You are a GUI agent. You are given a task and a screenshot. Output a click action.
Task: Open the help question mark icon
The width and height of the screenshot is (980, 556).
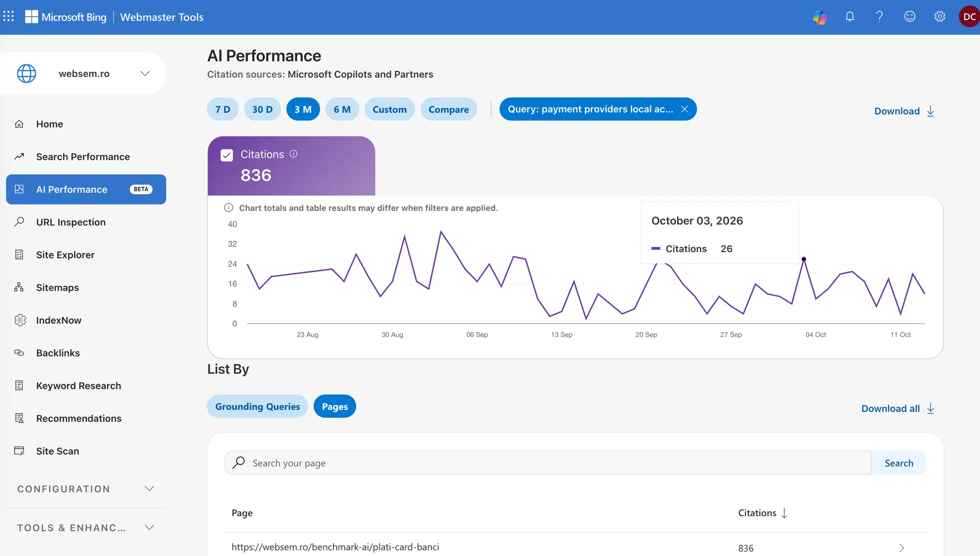[x=880, y=17]
